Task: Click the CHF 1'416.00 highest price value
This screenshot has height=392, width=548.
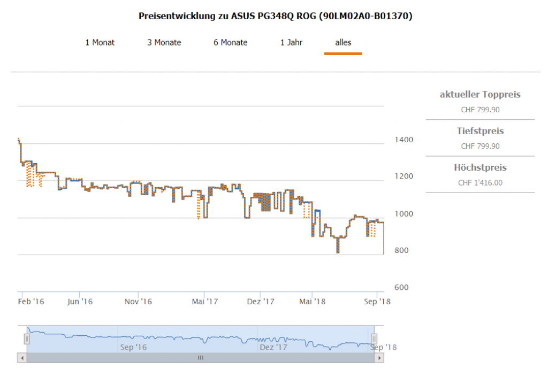Action: point(480,183)
